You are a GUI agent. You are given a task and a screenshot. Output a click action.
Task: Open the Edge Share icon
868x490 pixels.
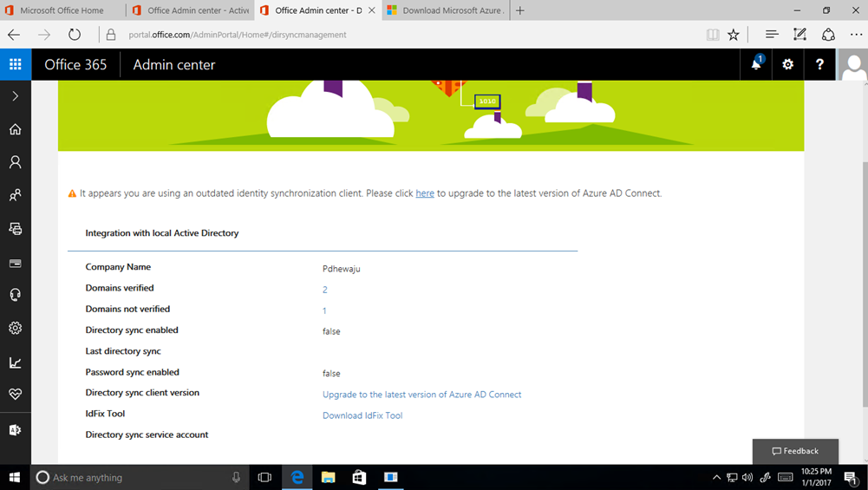pyautogui.click(x=828, y=35)
